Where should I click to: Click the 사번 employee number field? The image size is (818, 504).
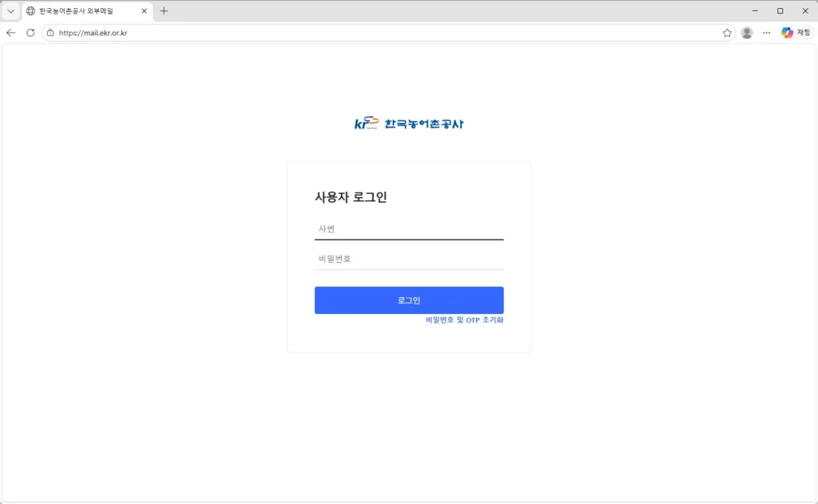pyautogui.click(x=409, y=229)
